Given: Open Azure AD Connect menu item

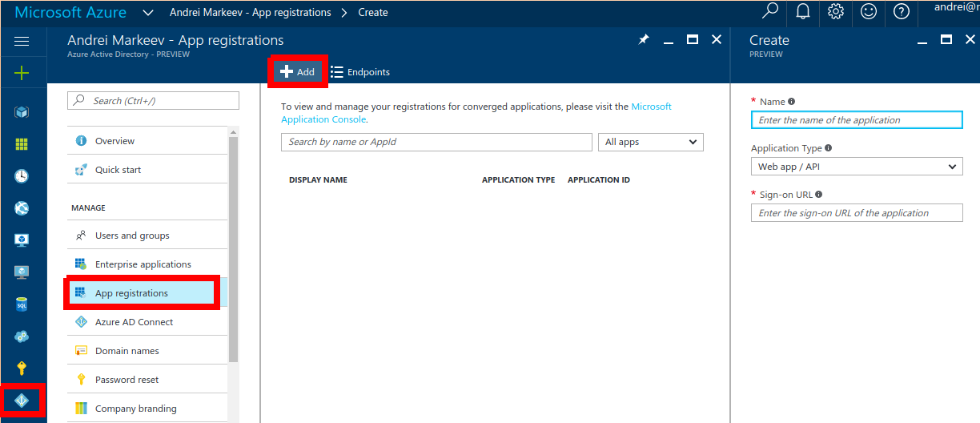Looking at the screenshot, I should [147, 322].
